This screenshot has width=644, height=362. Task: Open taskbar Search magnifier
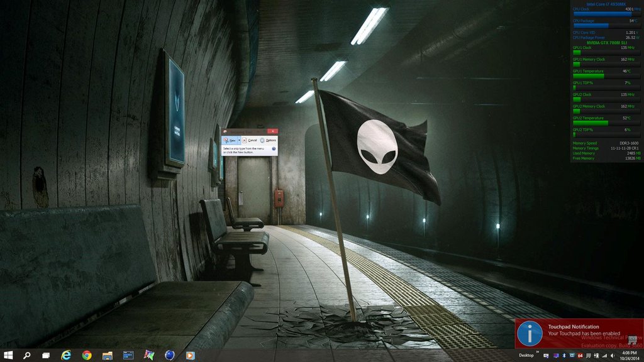(x=26, y=355)
